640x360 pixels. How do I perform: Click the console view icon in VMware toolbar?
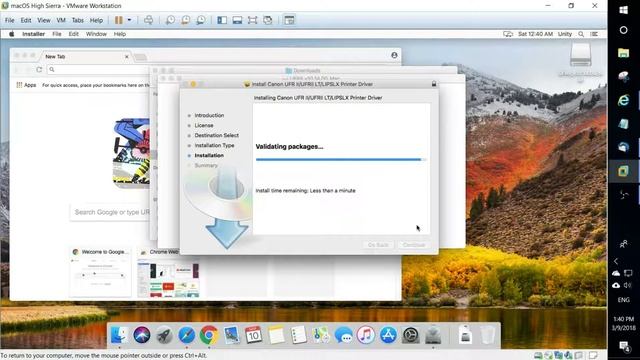[x=289, y=20]
